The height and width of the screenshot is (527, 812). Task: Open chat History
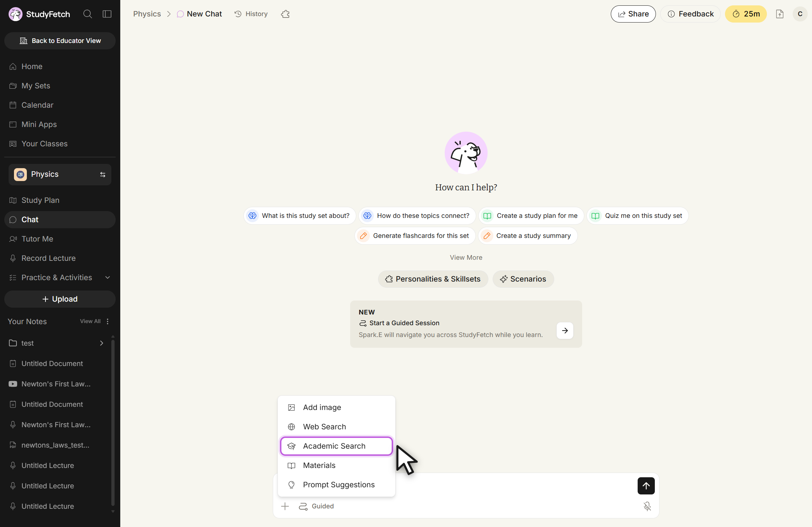point(251,14)
